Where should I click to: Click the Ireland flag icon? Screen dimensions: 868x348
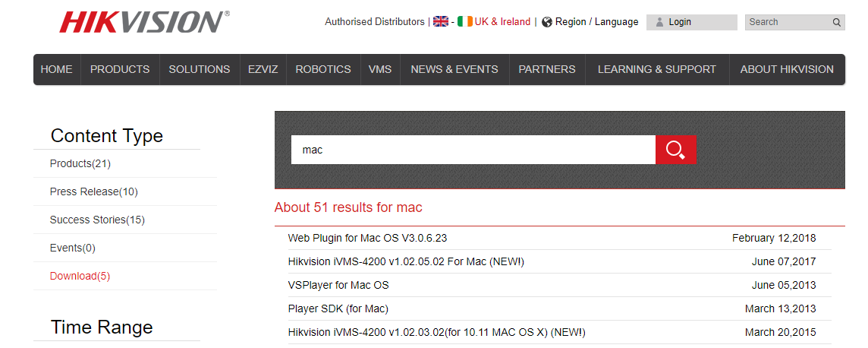(x=464, y=22)
